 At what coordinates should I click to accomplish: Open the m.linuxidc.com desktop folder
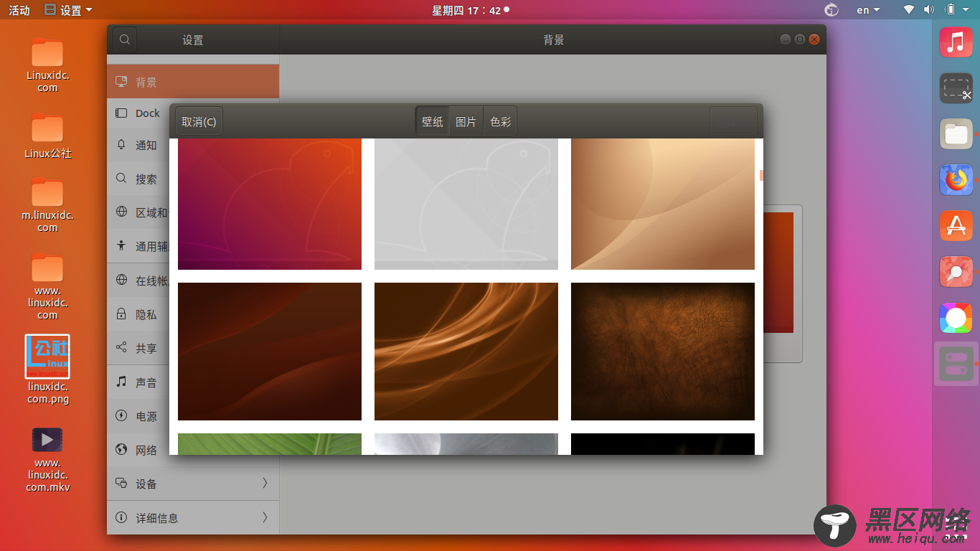[47, 204]
